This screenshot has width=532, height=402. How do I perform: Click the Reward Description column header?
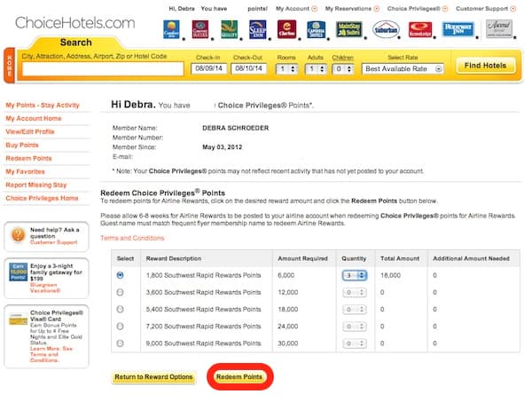tap(174, 259)
